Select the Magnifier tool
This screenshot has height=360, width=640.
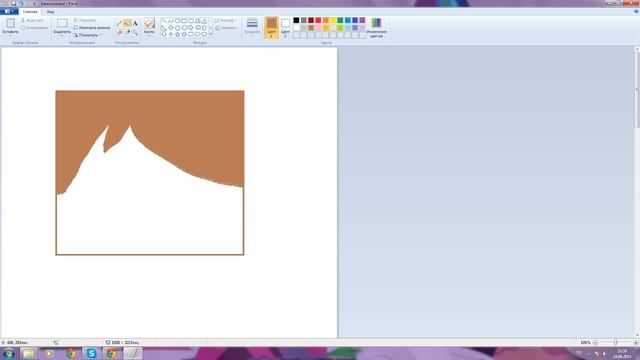[x=136, y=32]
